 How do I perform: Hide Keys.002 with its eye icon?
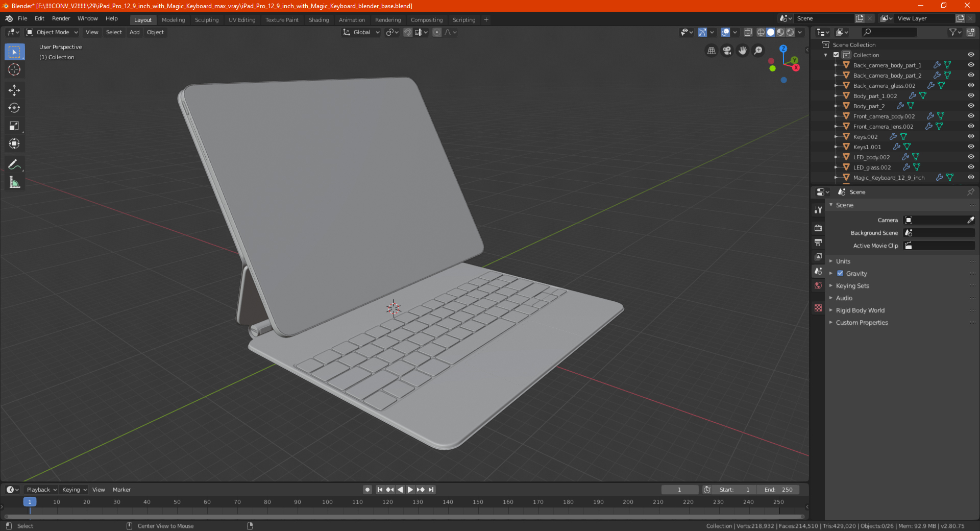(971, 137)
